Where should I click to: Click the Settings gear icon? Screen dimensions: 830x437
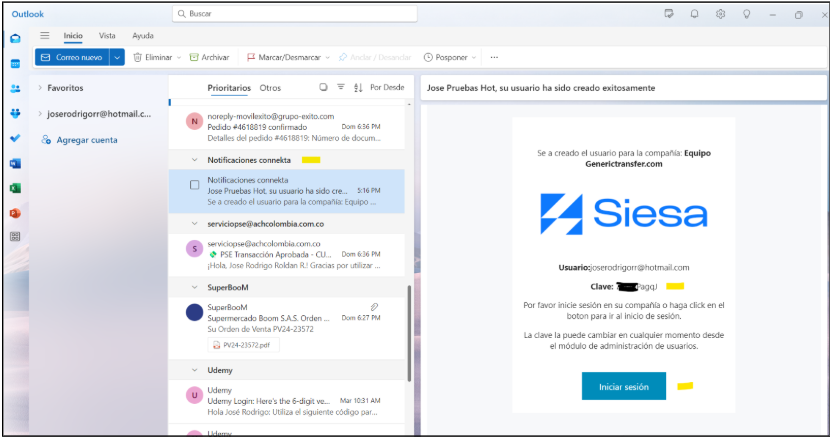(x=720, y=14)
